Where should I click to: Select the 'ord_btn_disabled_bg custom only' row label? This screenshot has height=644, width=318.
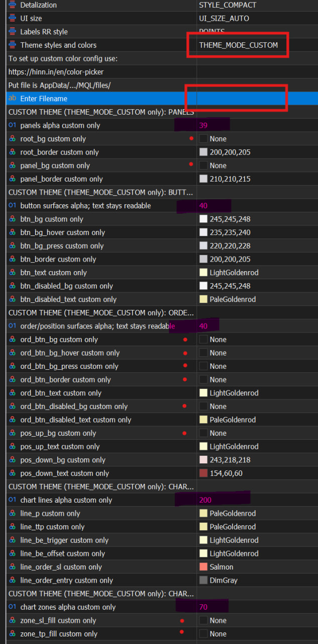(x=74, y=407)
